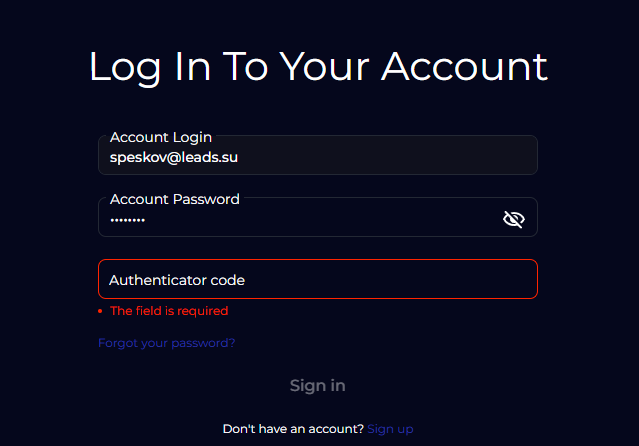The image size is (639, 446).
Task: Click the word Account in the heading
Action: [x=464, y=66]
